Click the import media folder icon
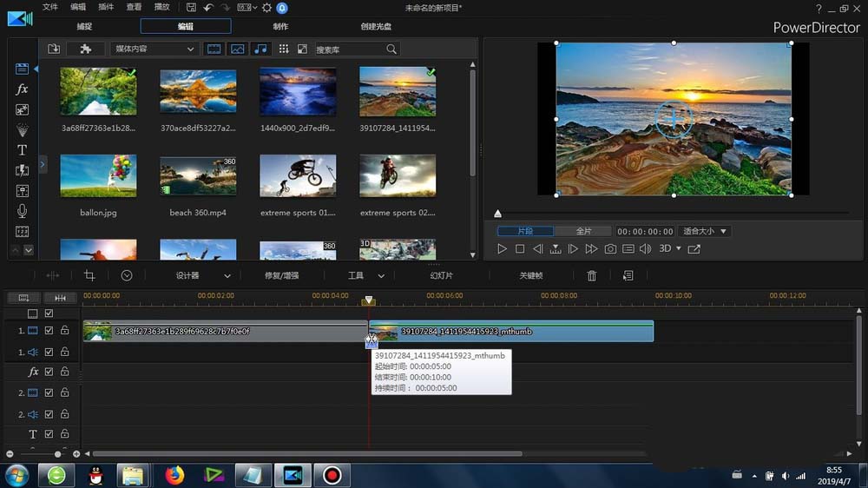 (x=54, y=49)
